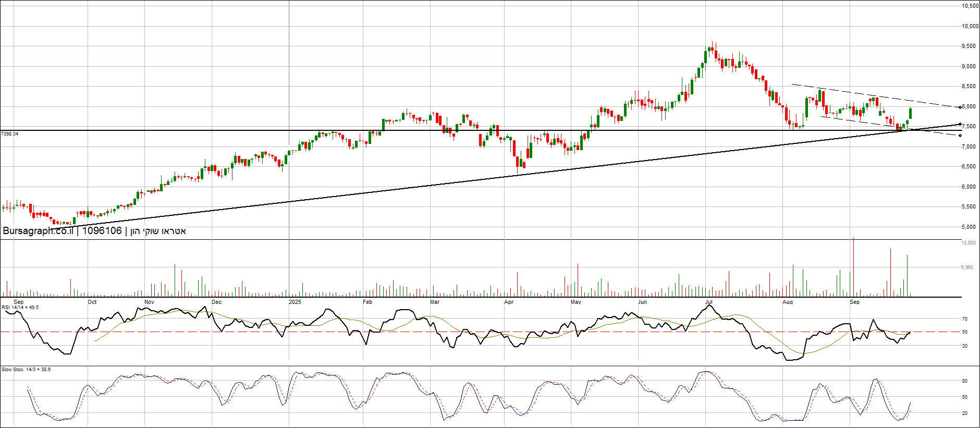Click the Slow Stoc. 14/3 indicator label
The width and height of the screenshot is (980, 428).
click(26, 370)
